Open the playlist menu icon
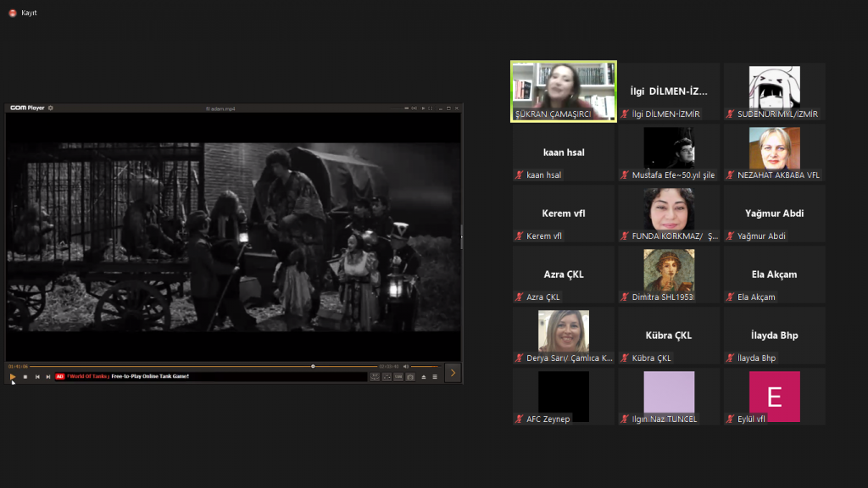The height and width of the screenshot is (488, 868). 435,376
